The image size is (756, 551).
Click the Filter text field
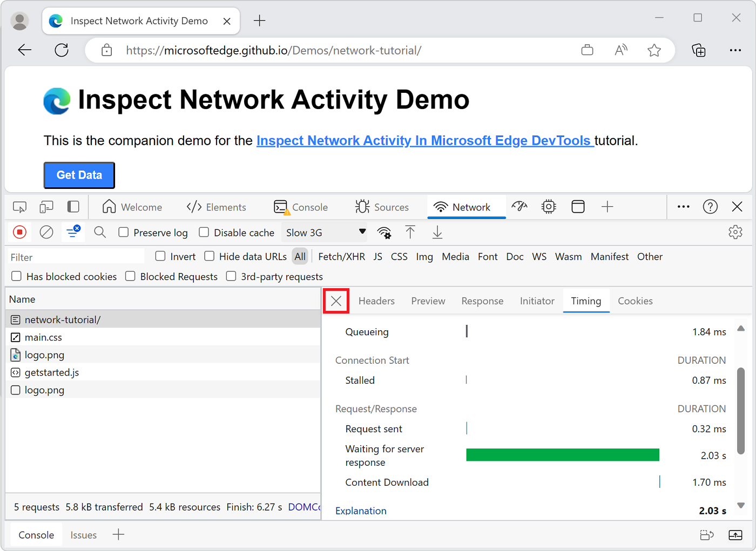pyautogui.click(x=76, y=257)
